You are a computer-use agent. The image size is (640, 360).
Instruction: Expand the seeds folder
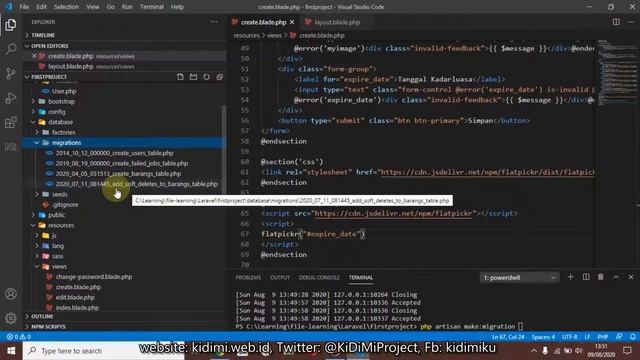[60, 194]
